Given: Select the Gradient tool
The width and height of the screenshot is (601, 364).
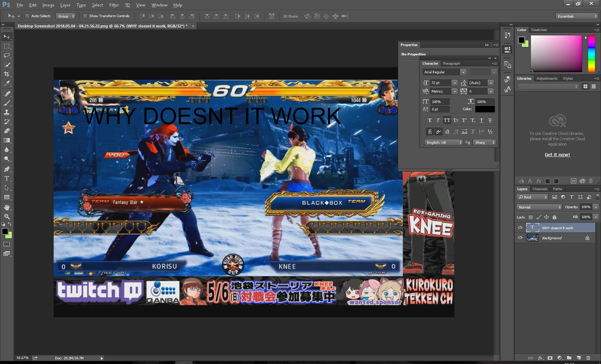Looking at the screenshot, I should [7, 140].
